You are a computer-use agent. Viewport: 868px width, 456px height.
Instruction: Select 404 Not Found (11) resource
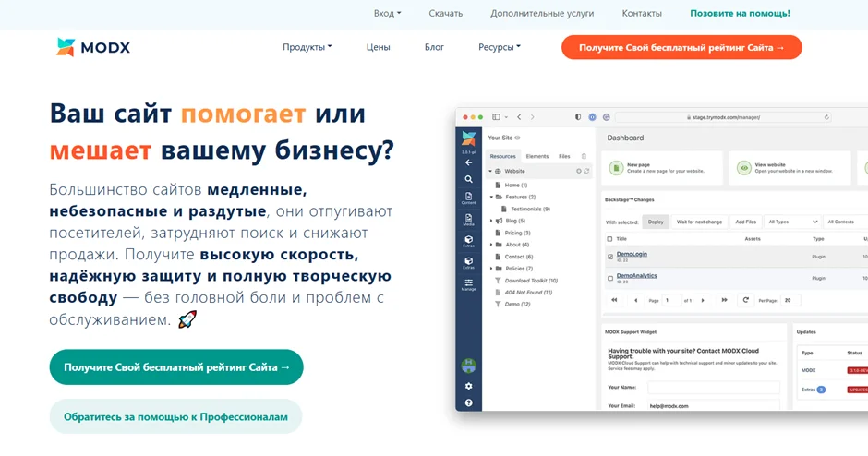coord(528,293)
